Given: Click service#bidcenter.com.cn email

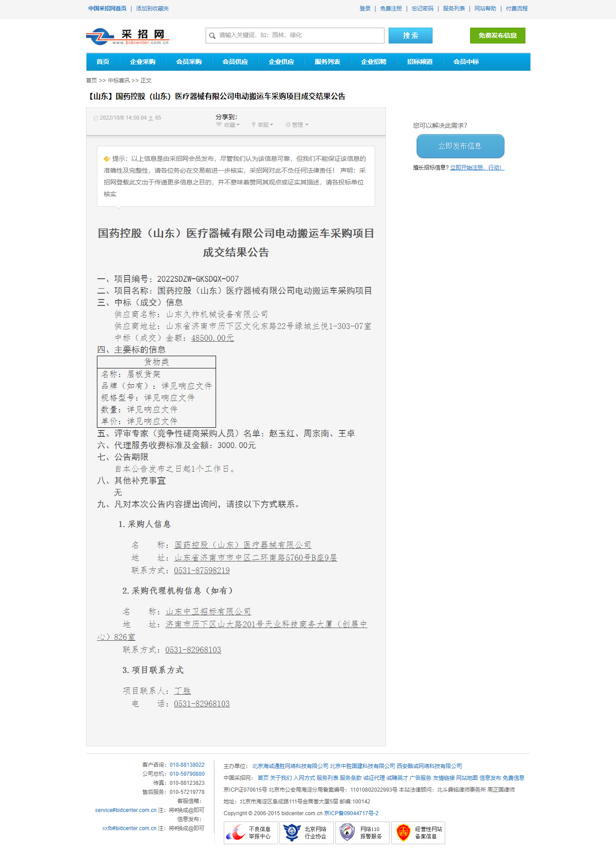Looking at the screenshot, I should pyautogui.click(x=126, y=810).
